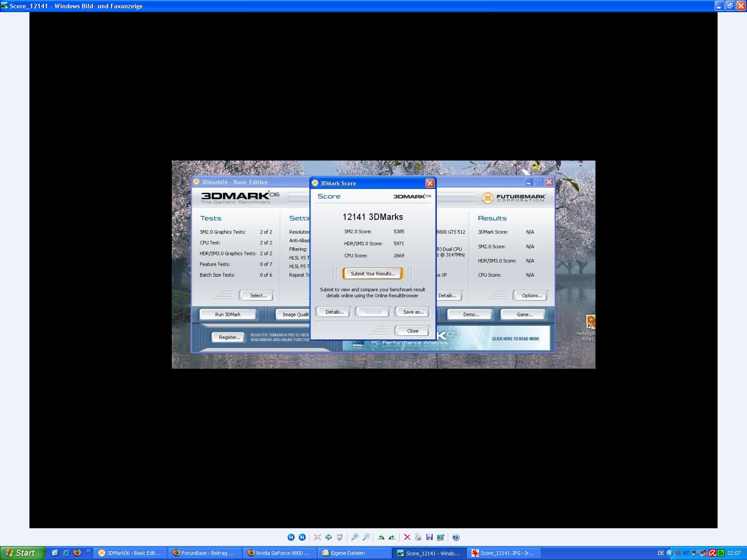Rotate the image clockwise
Viewport: 747px width, 560px height.
click(381, 537)
